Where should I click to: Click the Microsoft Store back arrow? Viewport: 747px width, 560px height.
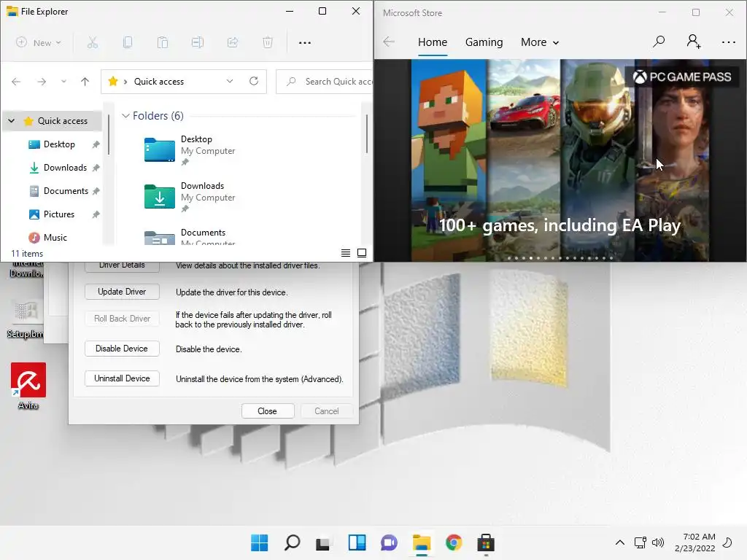point(389,42)
